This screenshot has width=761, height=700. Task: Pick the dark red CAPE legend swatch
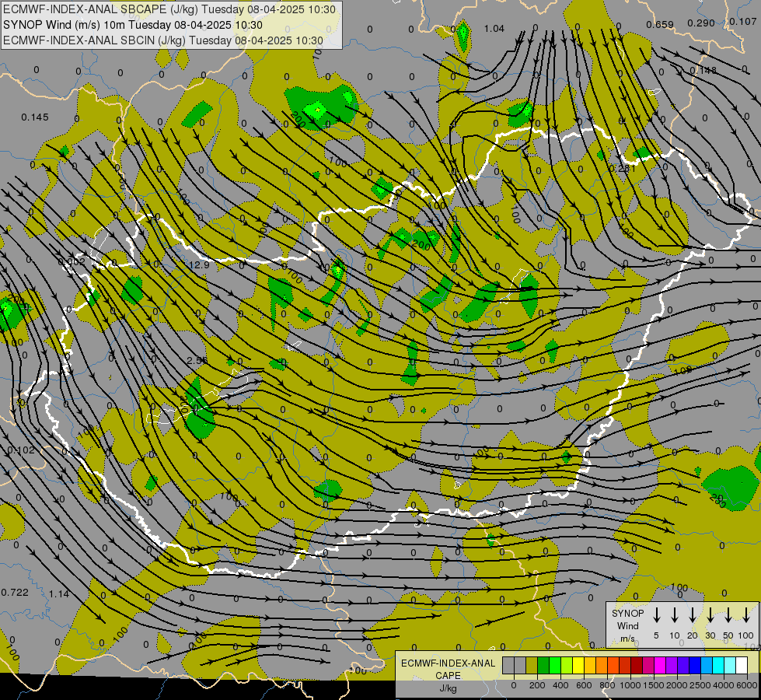pos(637,665)
